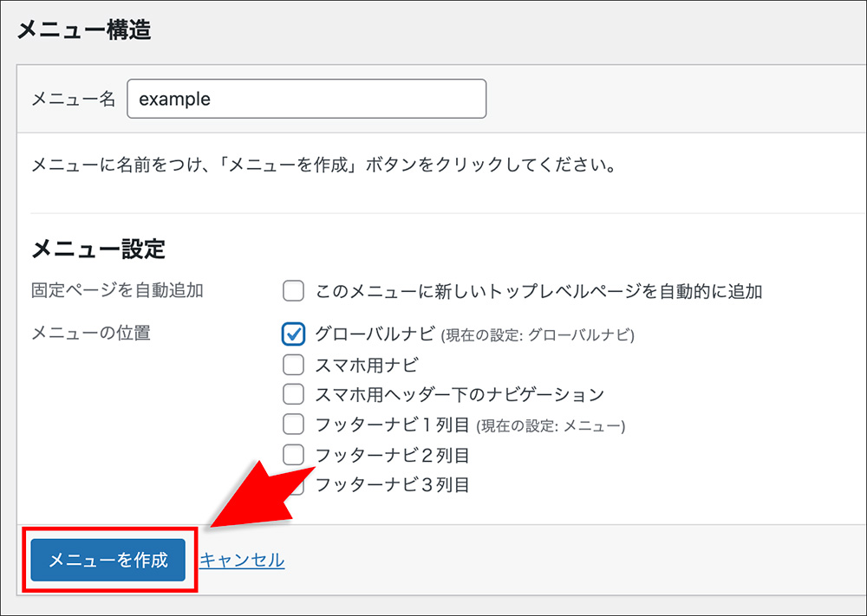
Task: Click the 固定ページを自動追加 label
Action: (117, 291)
